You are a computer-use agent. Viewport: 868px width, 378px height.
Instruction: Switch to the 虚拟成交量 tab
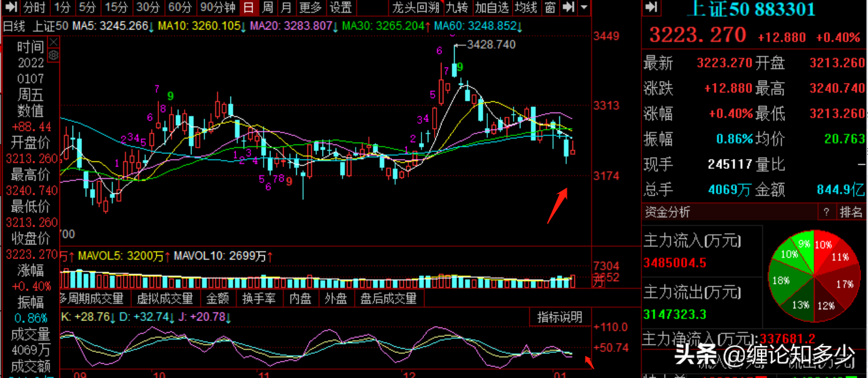165,298
